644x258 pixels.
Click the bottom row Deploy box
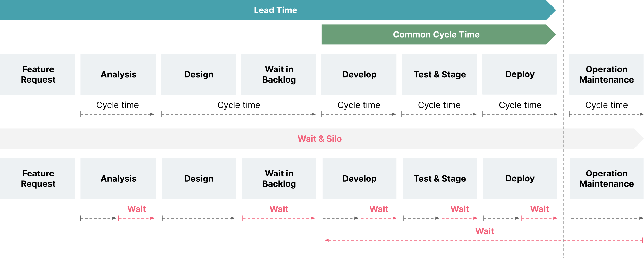coord(520,178)
